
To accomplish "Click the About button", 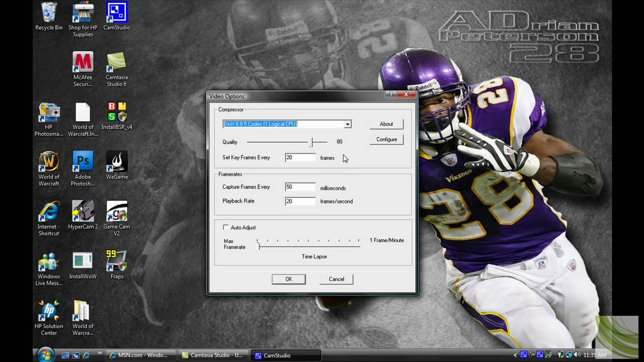I will coord(386,124).
